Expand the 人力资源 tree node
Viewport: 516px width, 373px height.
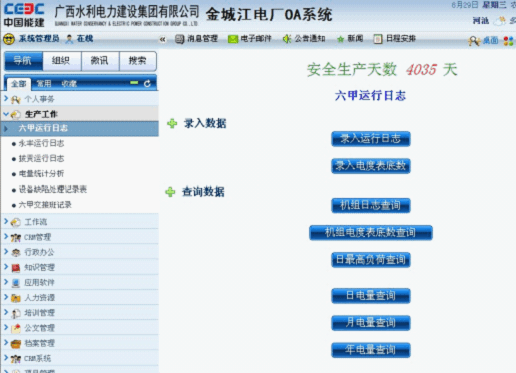6,297
